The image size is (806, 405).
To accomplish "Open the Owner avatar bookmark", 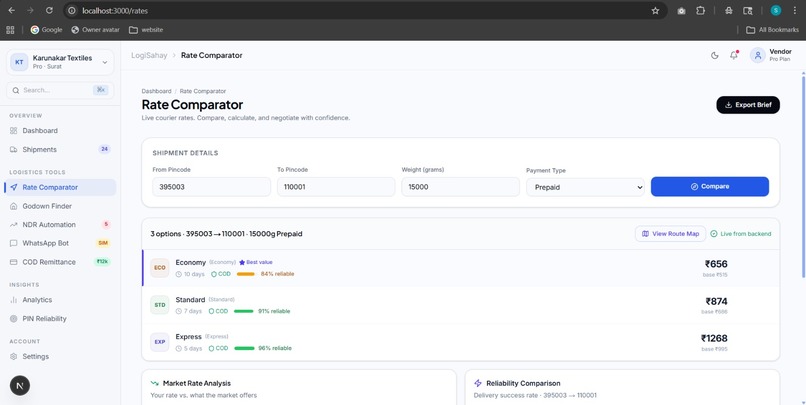I will [95, 30].
